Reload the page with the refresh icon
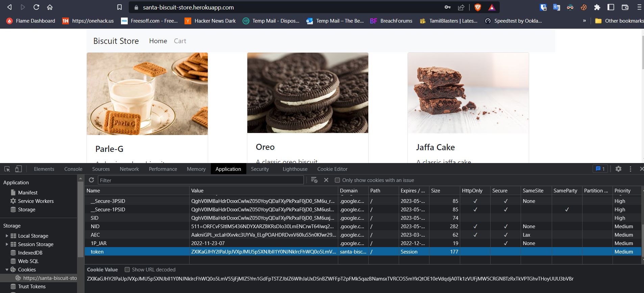 [x=36, y=7]
